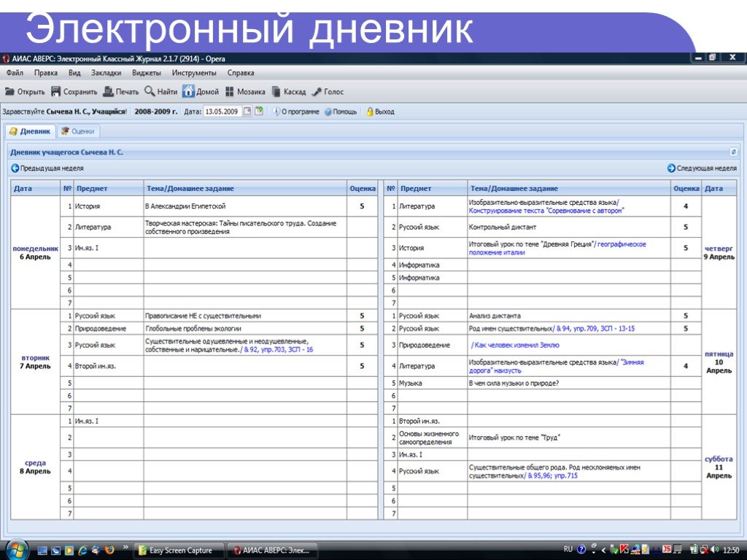Click the blue help tray icon near RU
The height and width of the screenshot is (560, 747).
581,550
